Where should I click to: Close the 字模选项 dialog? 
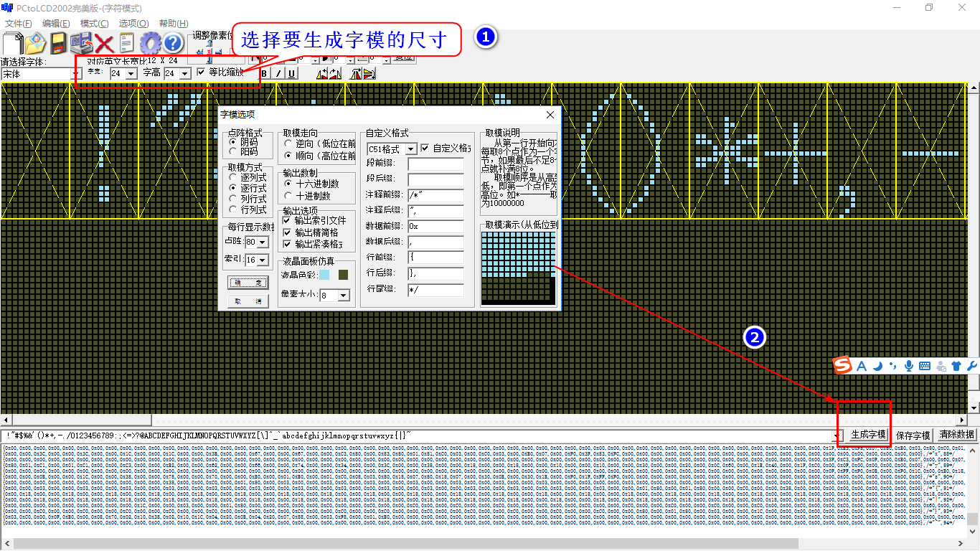tap(550, 115)
